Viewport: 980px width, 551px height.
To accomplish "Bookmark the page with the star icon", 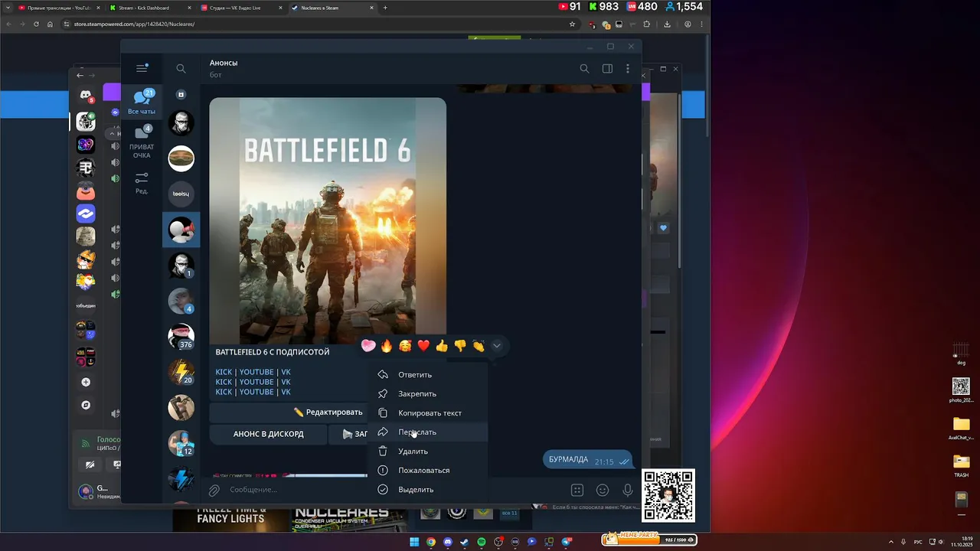I will (572, 24).
